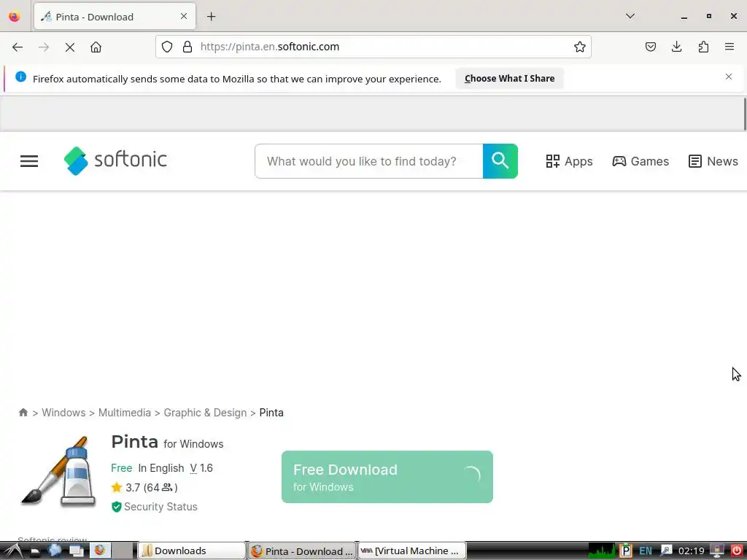This screenshot has width=747, height=560.
Task: Click the URL address bar
Action: coord(374,47)
